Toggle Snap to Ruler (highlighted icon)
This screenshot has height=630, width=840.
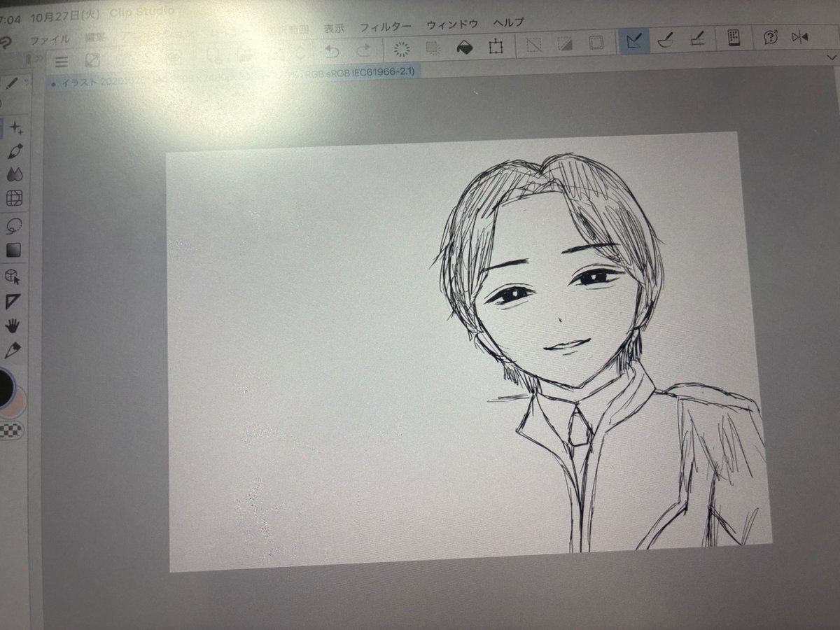point(635,41)
